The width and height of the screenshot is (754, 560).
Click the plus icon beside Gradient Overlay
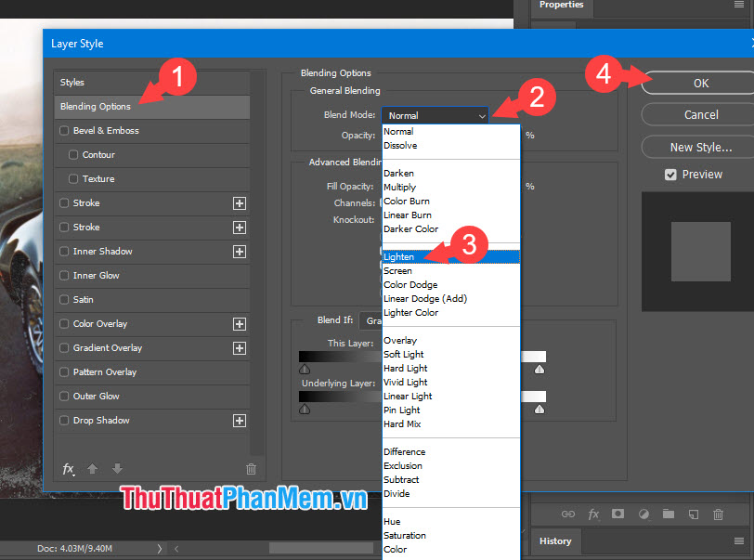pyautogui.click(x=239, y=348)
